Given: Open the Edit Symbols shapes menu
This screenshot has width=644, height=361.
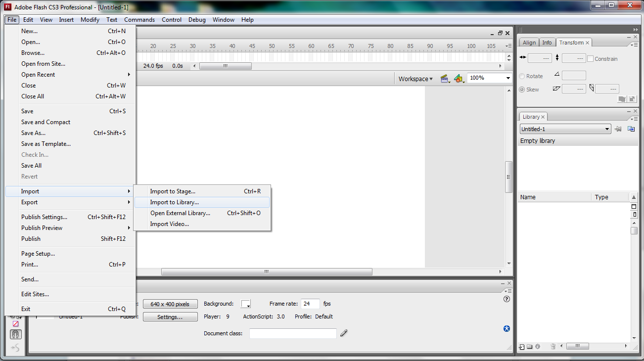Looking at the screenshot, I should pyautogui.click(x=459, y=79).
